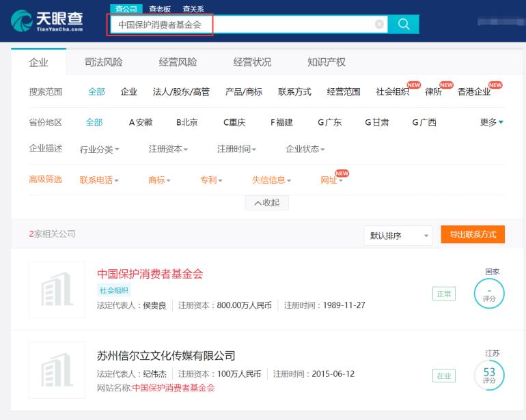Click the 社会组织 tag
526x420 pixels.
pos(114,290)
